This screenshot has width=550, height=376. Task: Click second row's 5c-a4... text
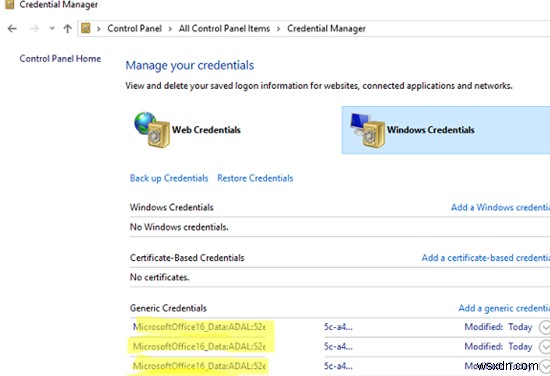point(338,347)
